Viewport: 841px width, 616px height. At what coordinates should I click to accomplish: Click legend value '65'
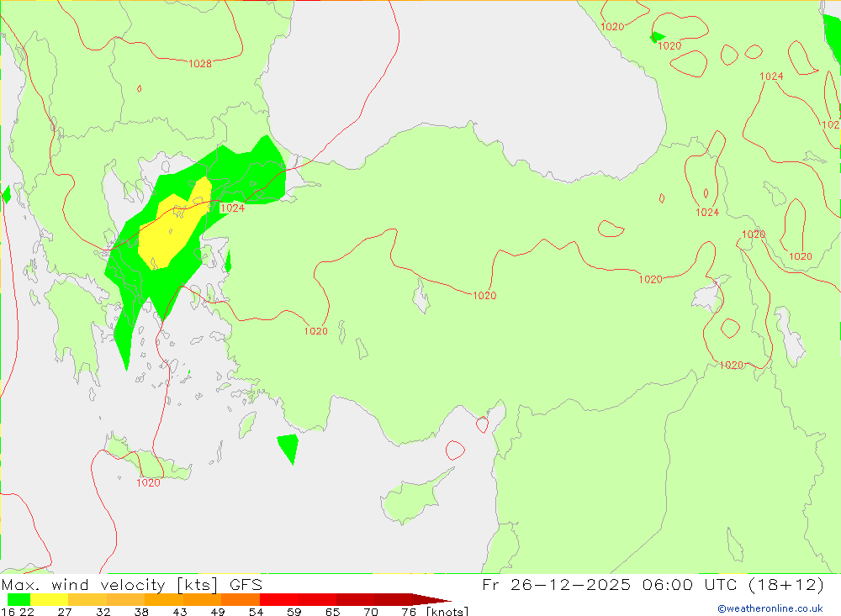[332, 612]
